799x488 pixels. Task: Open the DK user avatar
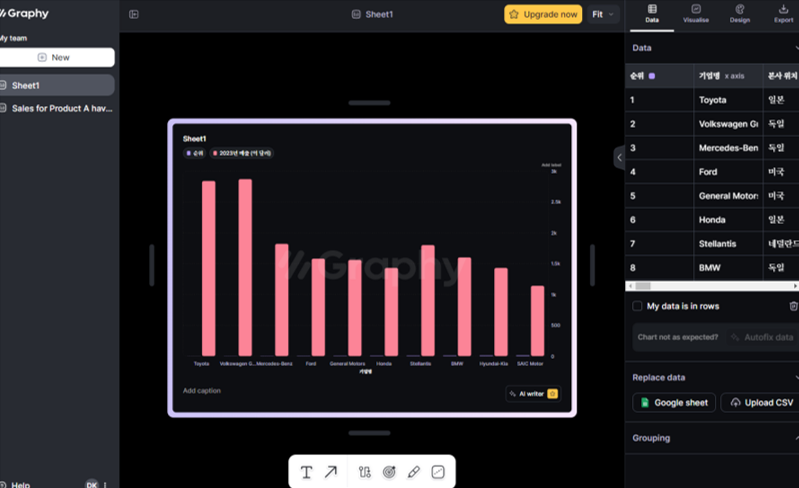click(92, 484)
